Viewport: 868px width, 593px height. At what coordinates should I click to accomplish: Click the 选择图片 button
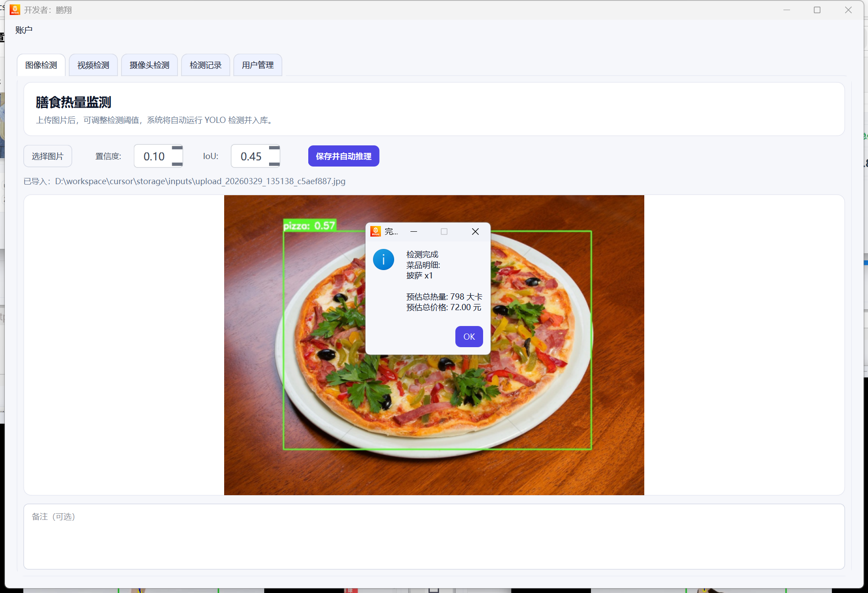pyautogui.click(x=48, y=156)
